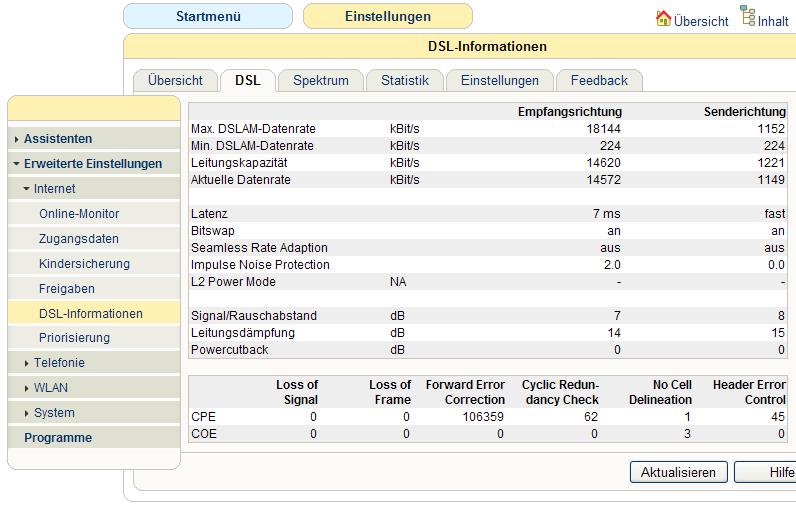Expand the Telefonie arrow
Screen dimensions: 796x507
pyautogui.click(x=26, y=363)
